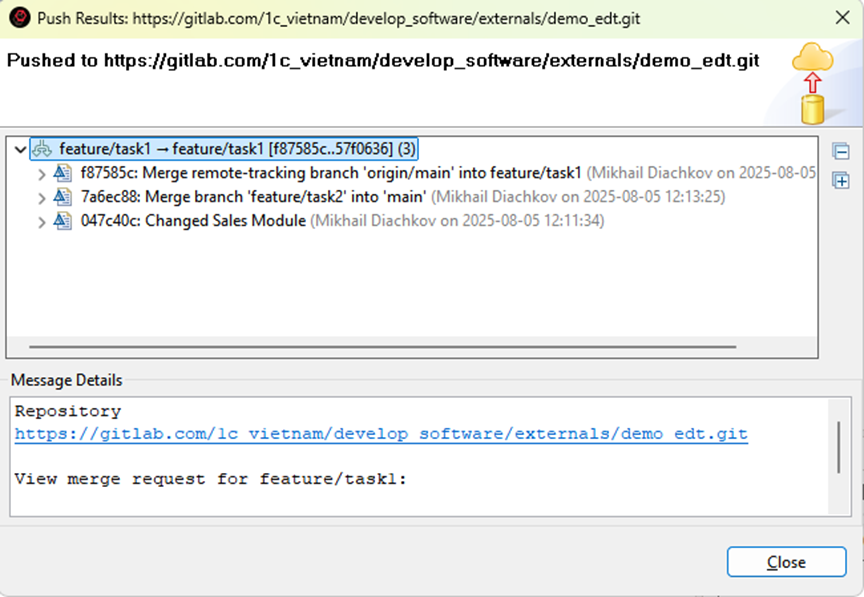
Task: Expand the f87585c merge commit
Action: point(42,173)
